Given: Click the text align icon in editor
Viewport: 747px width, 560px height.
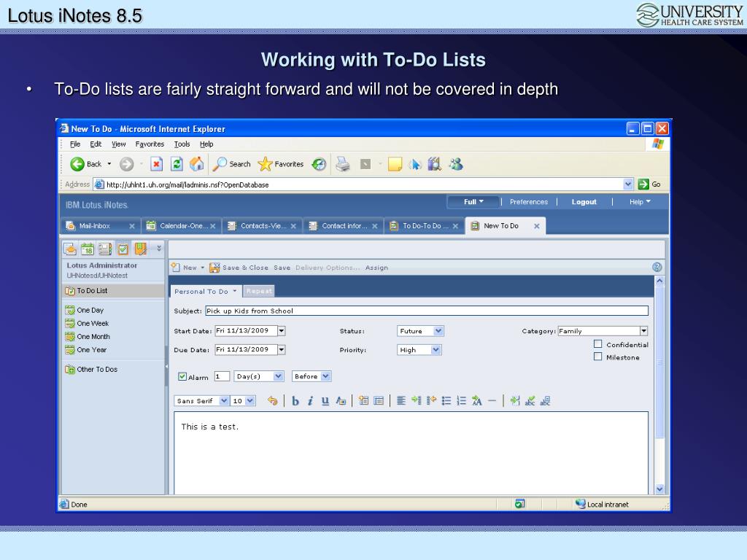Looking at the screenshot, I should tap(401, 401).
